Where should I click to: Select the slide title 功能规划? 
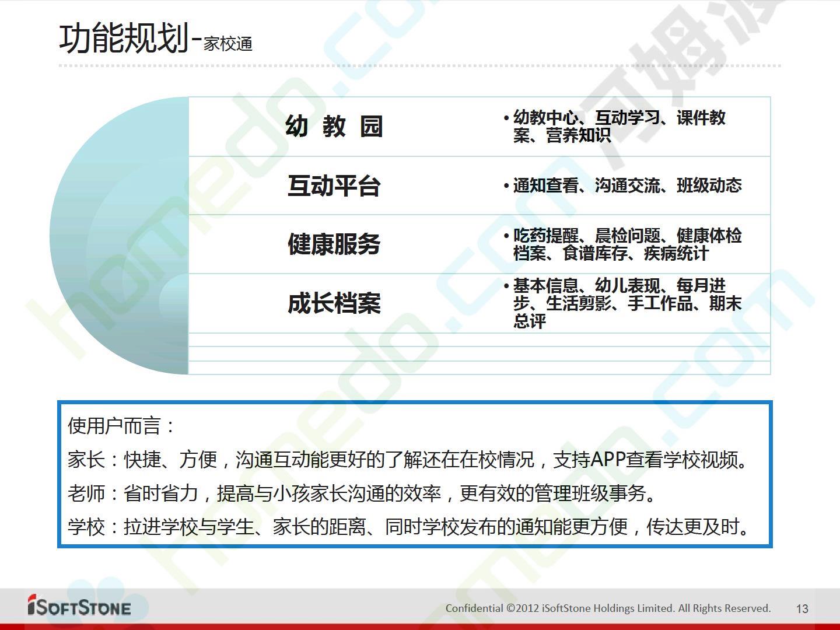124,38
